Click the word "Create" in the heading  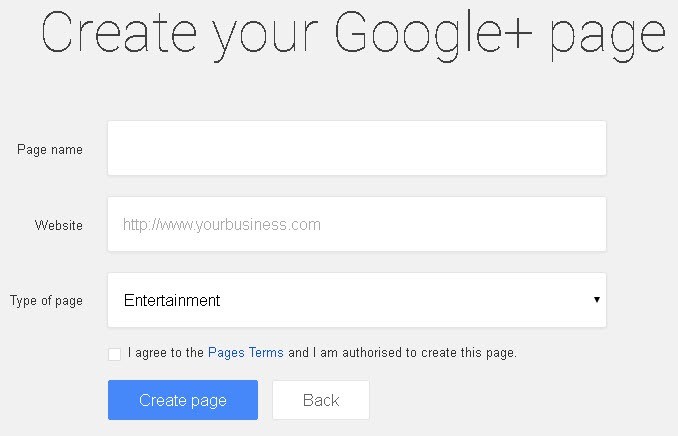click(x=107, y=35)
